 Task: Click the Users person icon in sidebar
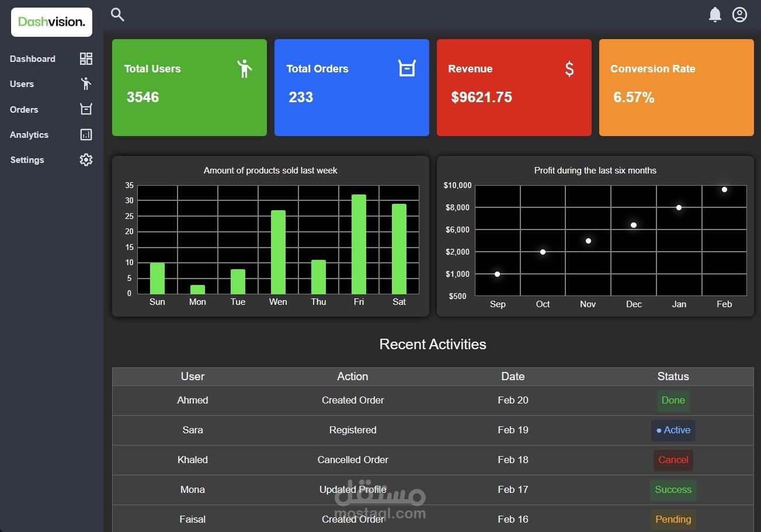pyautogui.click(x=86, y=84)
